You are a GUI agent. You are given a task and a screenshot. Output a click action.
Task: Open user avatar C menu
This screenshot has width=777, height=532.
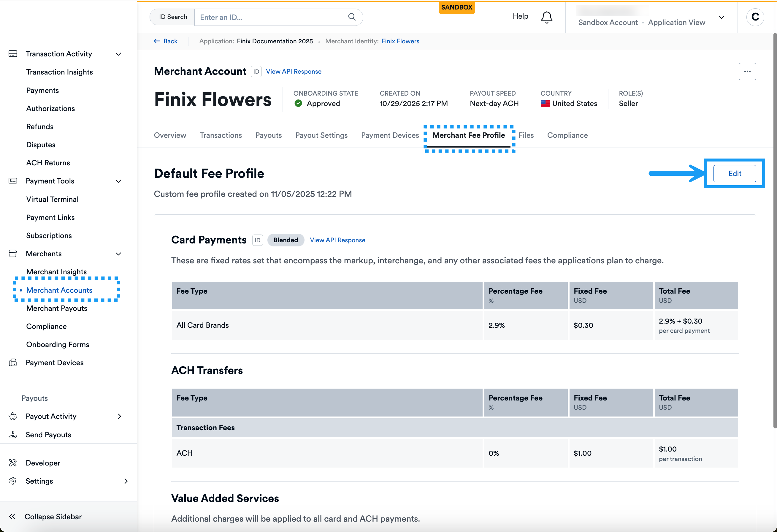755,17
